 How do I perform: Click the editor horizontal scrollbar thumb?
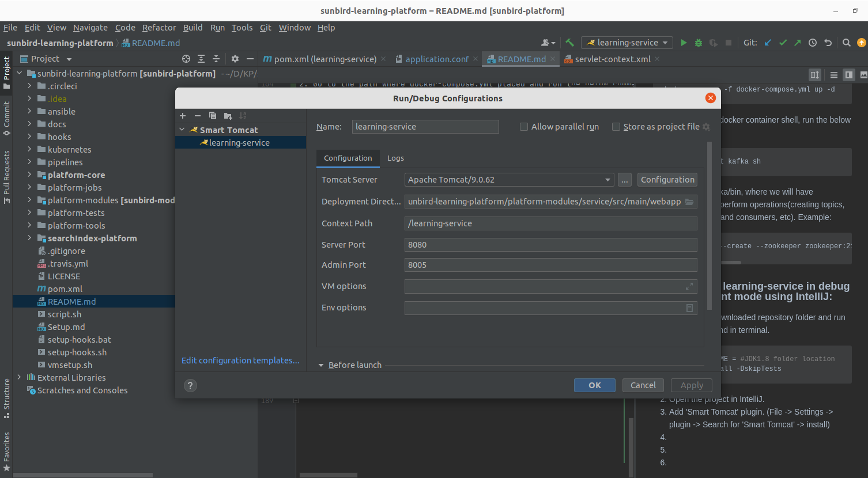(x=329, y=475)
